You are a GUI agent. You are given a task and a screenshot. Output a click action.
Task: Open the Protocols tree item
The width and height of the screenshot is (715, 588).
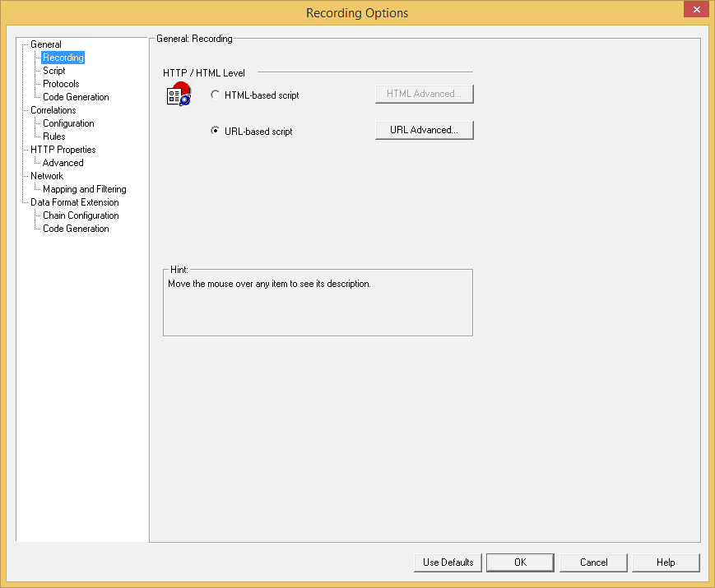coord(61,84)
